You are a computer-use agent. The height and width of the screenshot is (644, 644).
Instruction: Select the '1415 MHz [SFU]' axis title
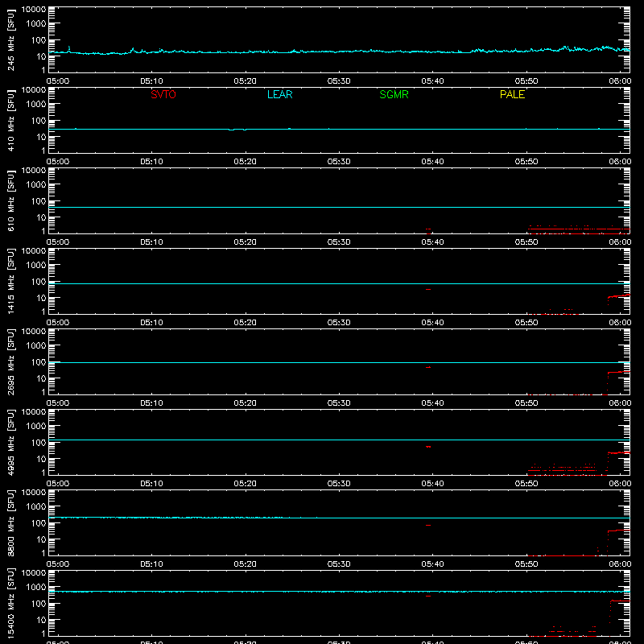[11, 281]
